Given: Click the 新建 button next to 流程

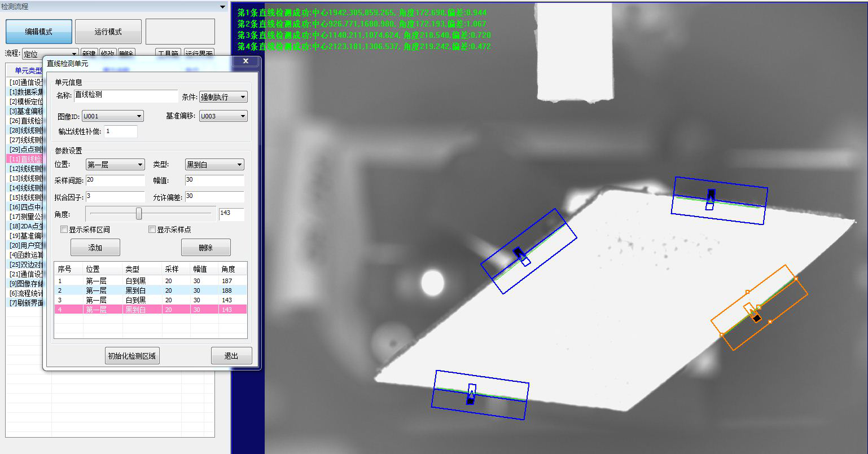Looking at the screenshot, I should [x=89, y=54].
